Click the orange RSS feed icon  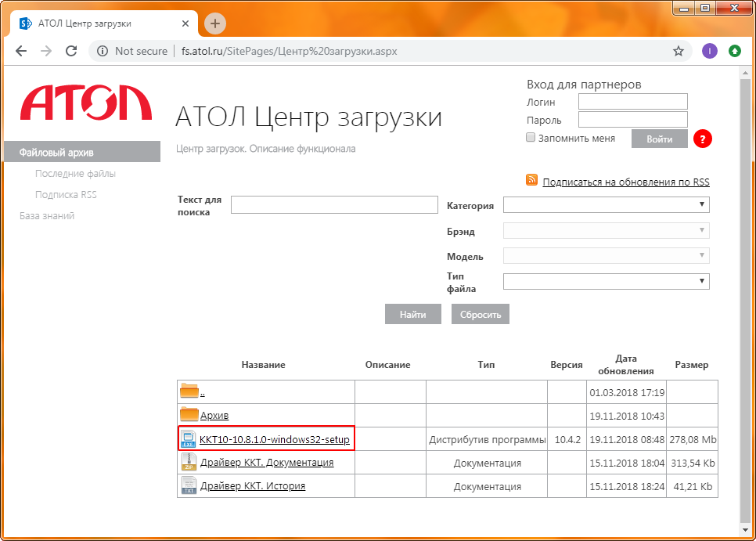point(532,181)
